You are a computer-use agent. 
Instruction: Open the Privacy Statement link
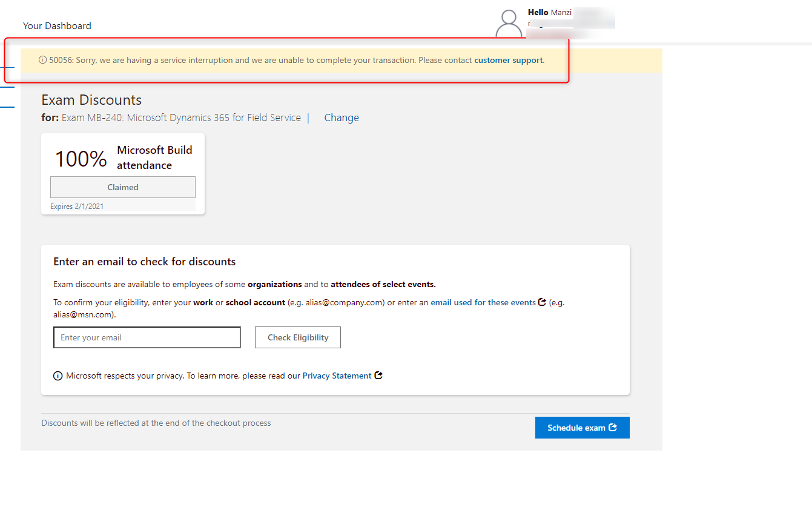pos(337,376)
